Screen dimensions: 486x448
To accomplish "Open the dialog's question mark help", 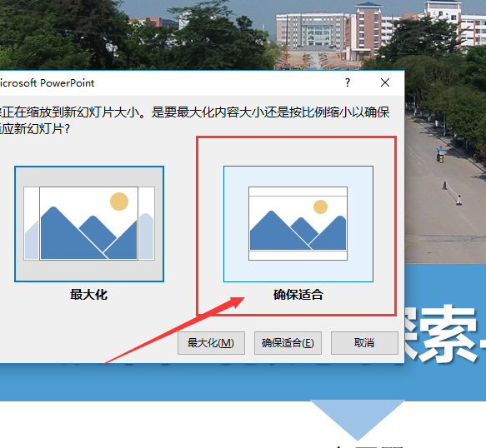I will 348,82.
